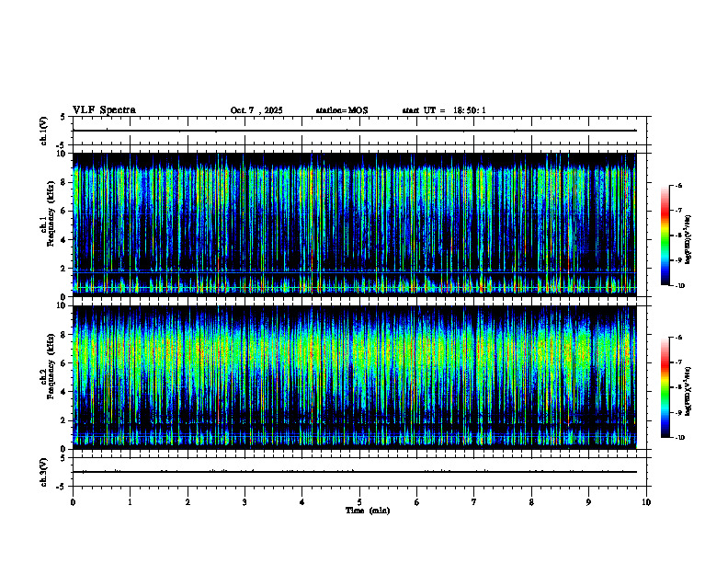The height and width of the screenshot is (563, 728).
Task: Click the "10" tick label on Time axis
Action: [x=646, y=502]
